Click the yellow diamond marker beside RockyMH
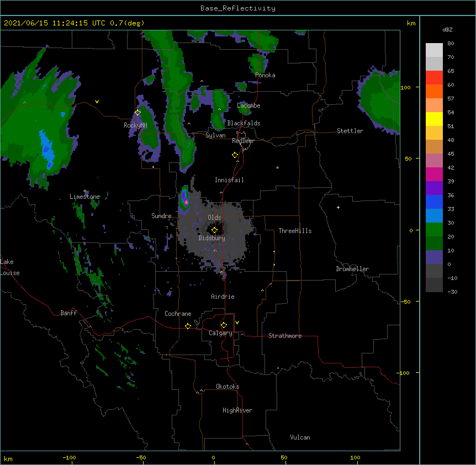Viewport: 476px width, 465px height. (137, 113)
